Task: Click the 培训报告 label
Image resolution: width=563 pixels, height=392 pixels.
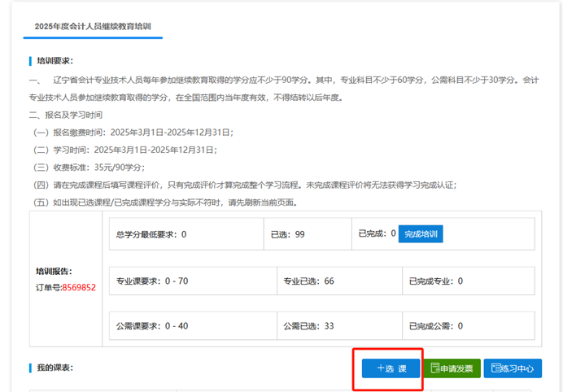Action: pos(55,272)
